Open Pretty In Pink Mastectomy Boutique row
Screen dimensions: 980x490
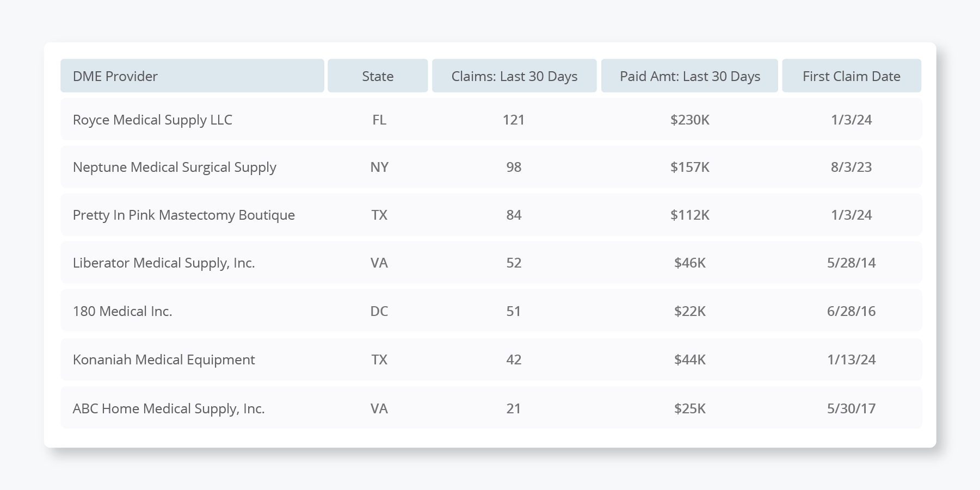tap(491, 215)
